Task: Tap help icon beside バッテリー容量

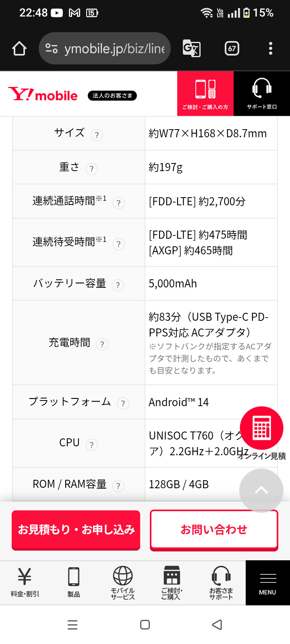Action: pyautogui.click(x=118, y=285)
